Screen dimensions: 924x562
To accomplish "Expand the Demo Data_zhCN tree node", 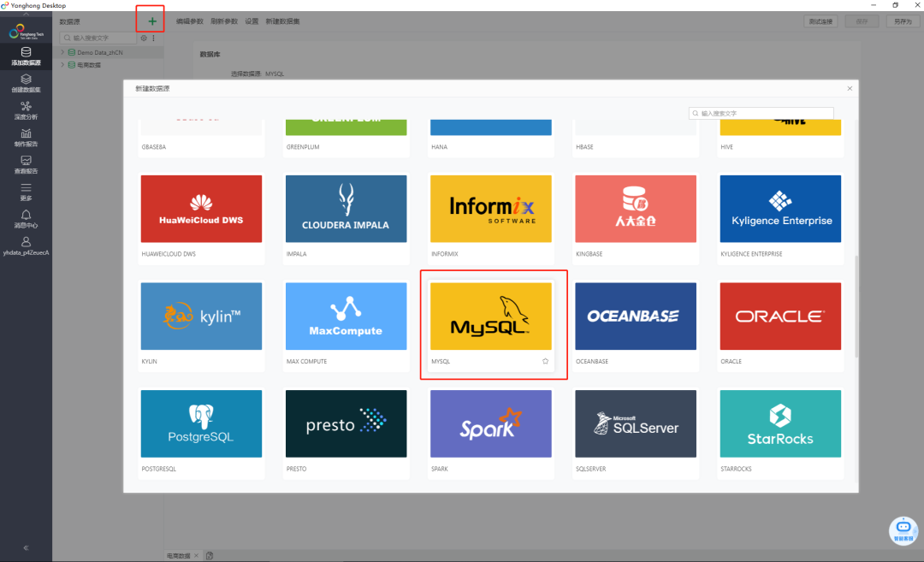I will tap(62, 52).
